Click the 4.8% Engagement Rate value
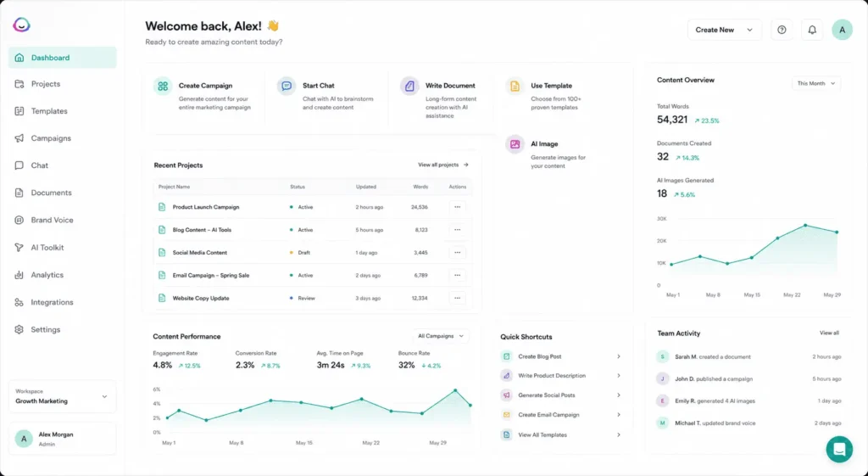This screenshot has height=476, width=868. [x=162, y=365]
